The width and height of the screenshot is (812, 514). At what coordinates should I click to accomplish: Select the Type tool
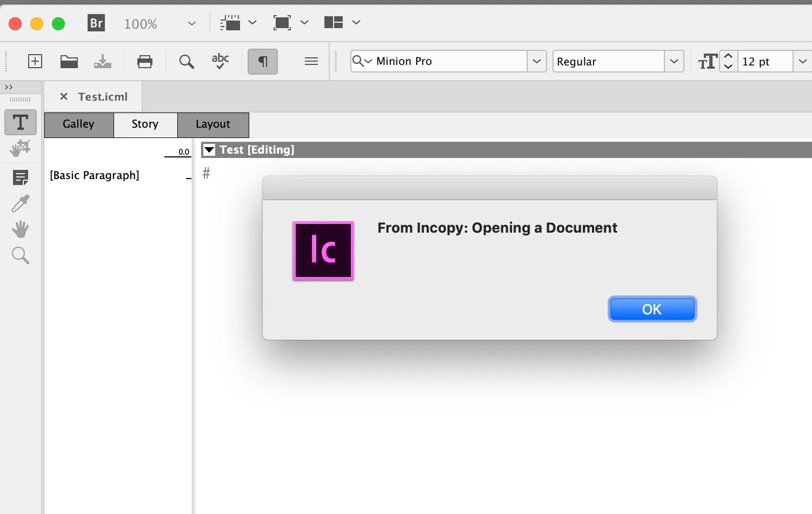21,122
